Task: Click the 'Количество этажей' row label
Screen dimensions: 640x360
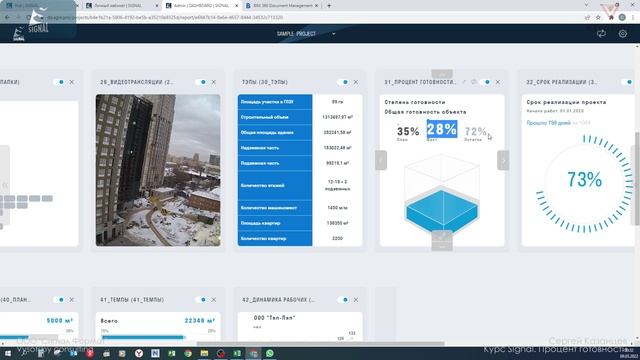Action: click(x=262, y=185)
